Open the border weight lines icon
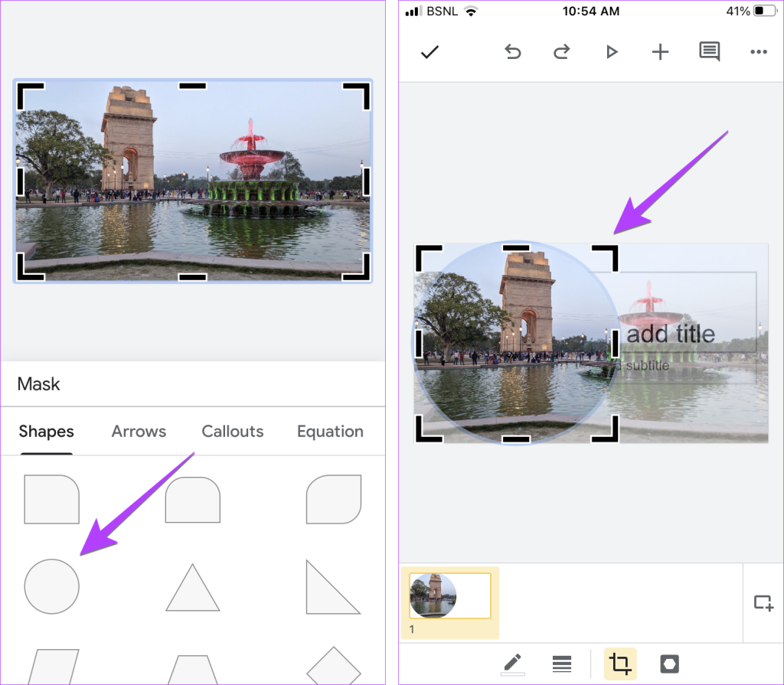This screenshot has height=685, width=784. pyautogui.click(x=562, y=663)
